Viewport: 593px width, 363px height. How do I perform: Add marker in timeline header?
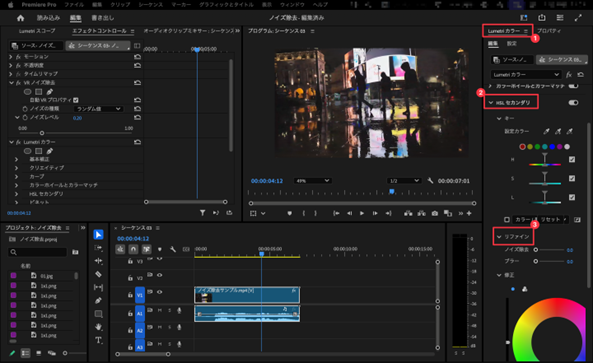pos(160,249)
